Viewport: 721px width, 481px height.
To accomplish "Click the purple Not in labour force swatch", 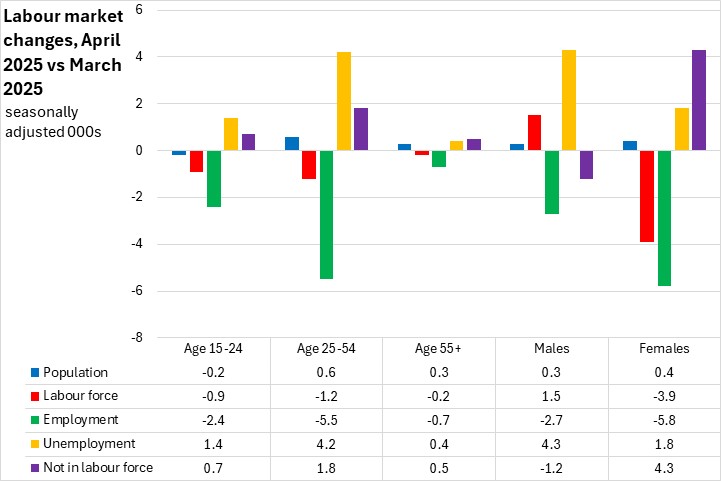I will click(35, 467).
